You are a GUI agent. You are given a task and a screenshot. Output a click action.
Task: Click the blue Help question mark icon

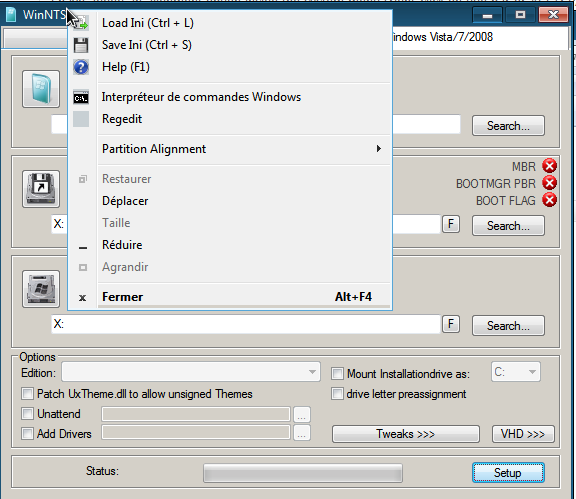(81, 67)
